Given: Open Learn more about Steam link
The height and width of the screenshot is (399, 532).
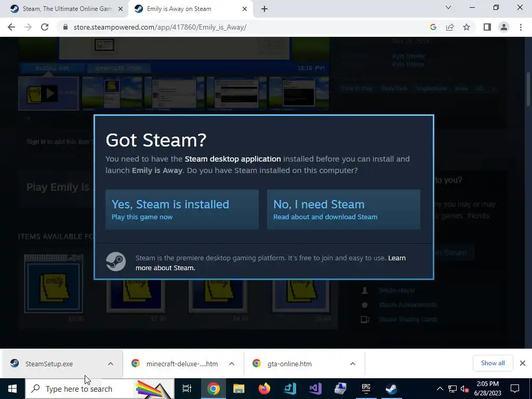Looking at the screenshot, I should click(270, 263).
